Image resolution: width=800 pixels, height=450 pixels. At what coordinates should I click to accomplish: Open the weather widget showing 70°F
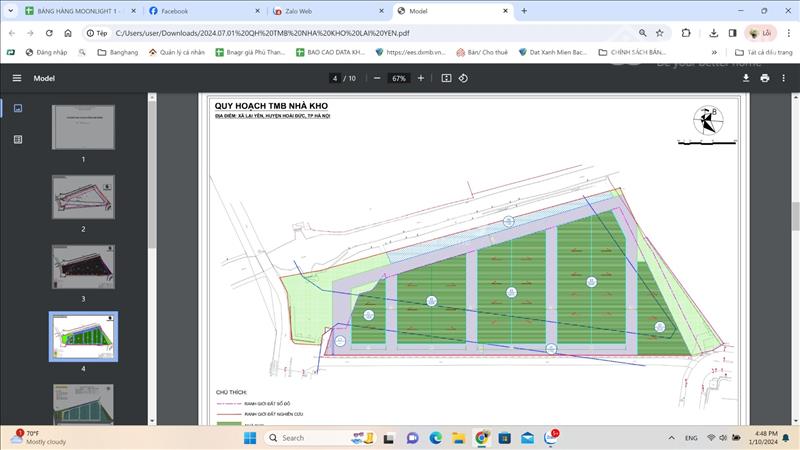(39, 437)
